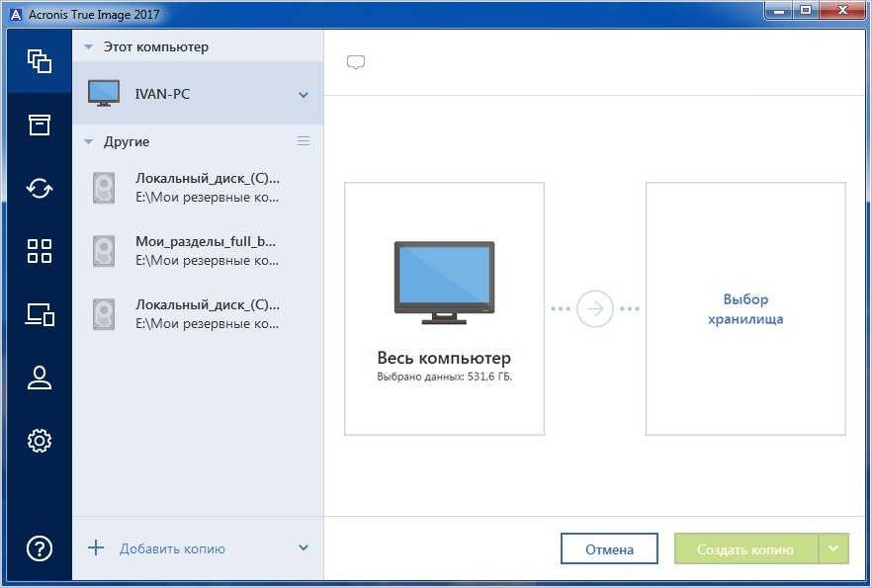Open the Archive section icon
The width and height of the screenshot is (872, 588).
click(x=39, y=125)
